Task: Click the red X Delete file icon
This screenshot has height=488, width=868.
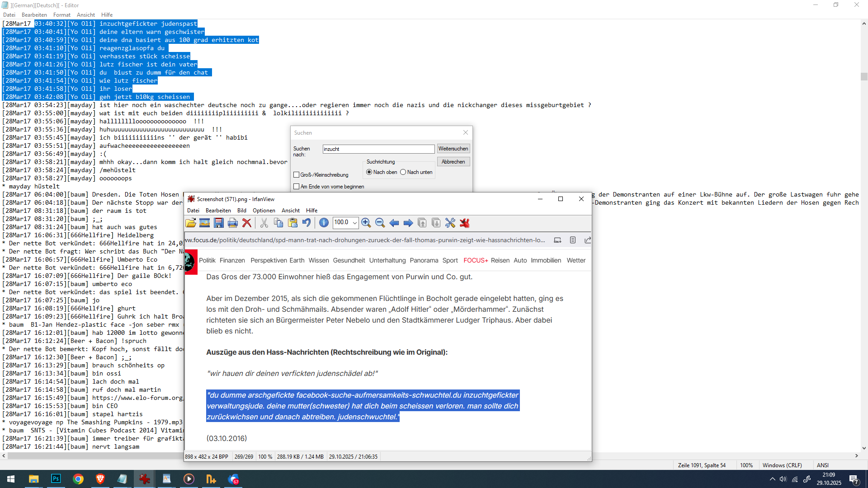Action: click(247, 223)
